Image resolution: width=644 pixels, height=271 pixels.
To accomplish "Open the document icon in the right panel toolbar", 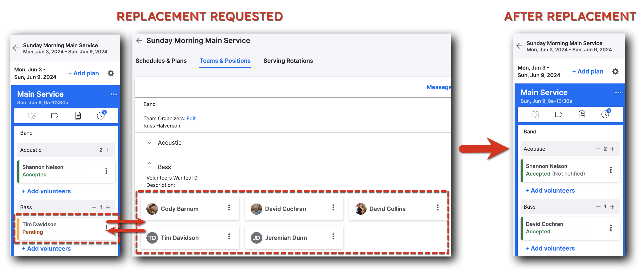I will (582, 114).
